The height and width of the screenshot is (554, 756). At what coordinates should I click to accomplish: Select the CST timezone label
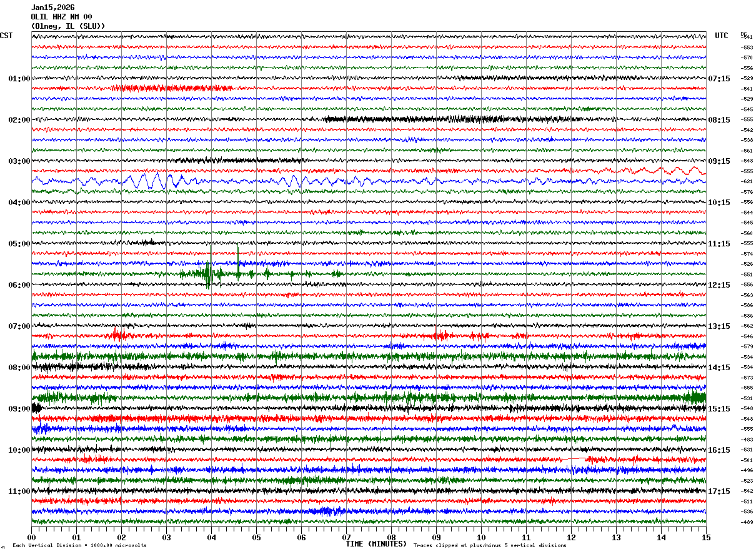6,36
